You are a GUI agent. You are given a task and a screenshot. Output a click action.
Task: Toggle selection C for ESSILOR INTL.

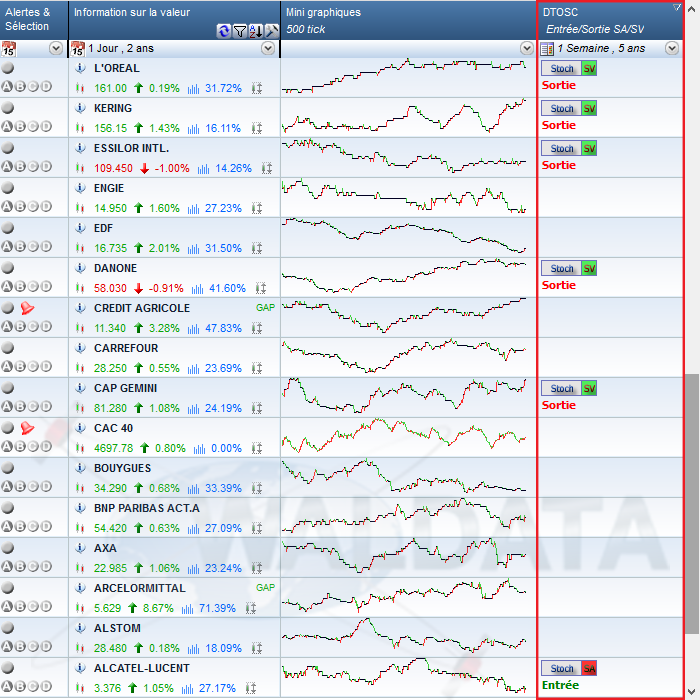[x=33, y=167]
